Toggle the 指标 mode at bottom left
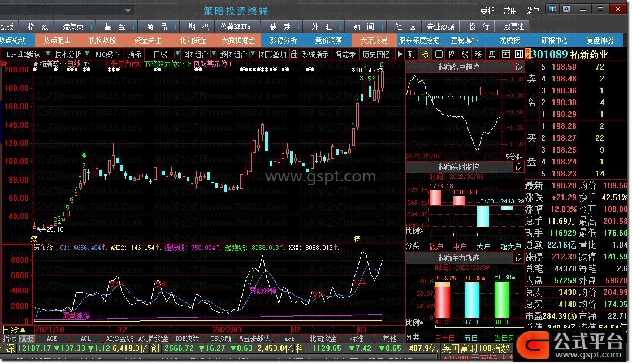Image resolution: width=632 pixels, height=364 pixels. pos(9,339)
